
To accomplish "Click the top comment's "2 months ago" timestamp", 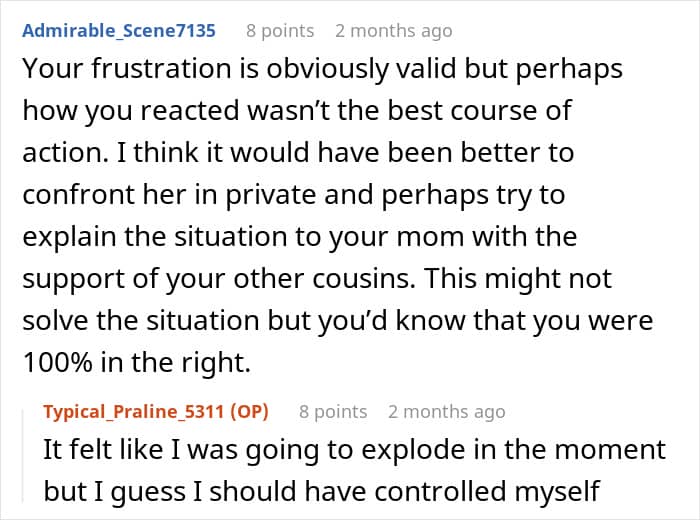I will click(393, 30).
